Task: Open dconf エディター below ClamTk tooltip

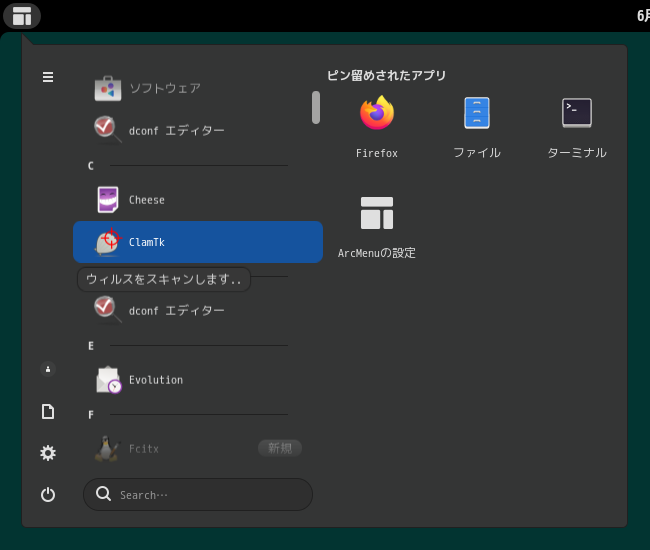Action: (198, 310)
